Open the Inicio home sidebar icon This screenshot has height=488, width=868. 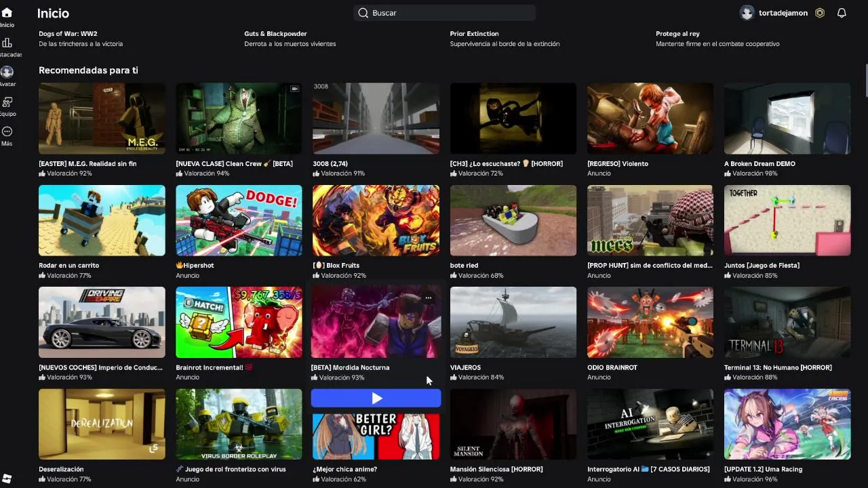tap(7, 13)
